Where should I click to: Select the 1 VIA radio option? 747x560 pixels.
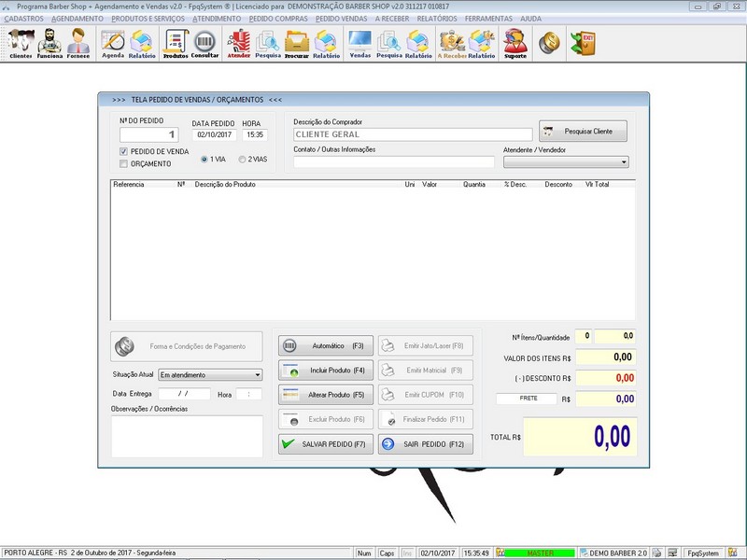[x=204, y=160]
